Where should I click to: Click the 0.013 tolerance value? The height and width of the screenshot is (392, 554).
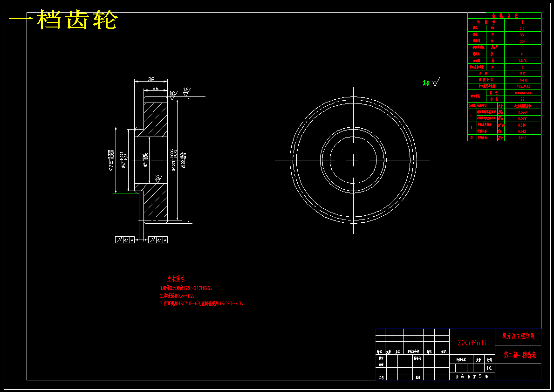pos(522,131)
